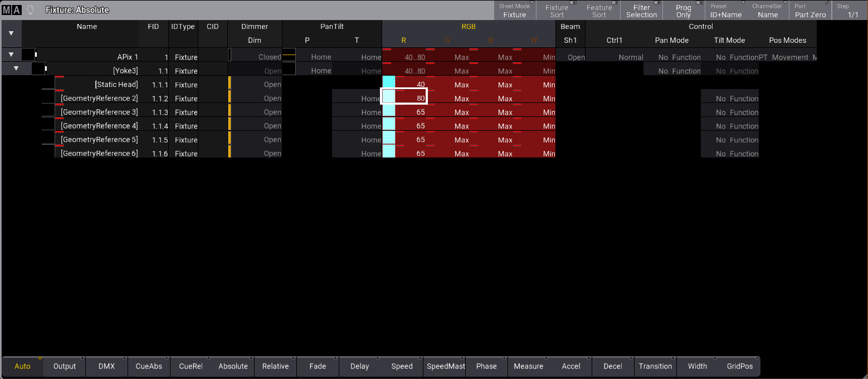Click the Dimmer column header
The width and height of the screenshot is (868, 379).
tap(255, 26)
